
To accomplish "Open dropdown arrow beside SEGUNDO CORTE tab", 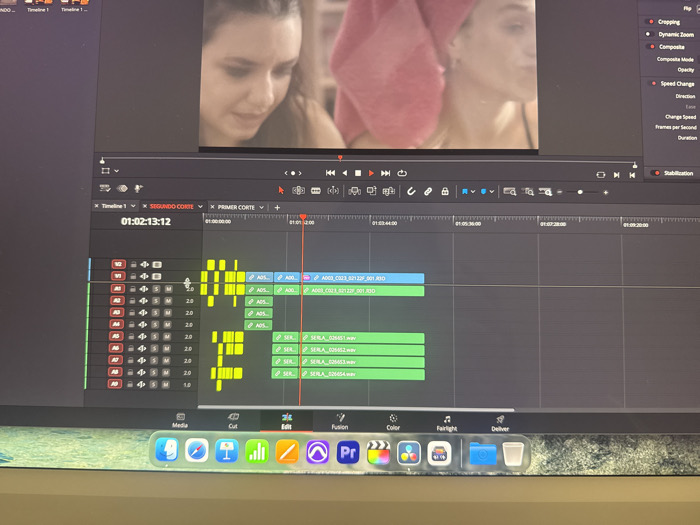I will pos(200,206).
